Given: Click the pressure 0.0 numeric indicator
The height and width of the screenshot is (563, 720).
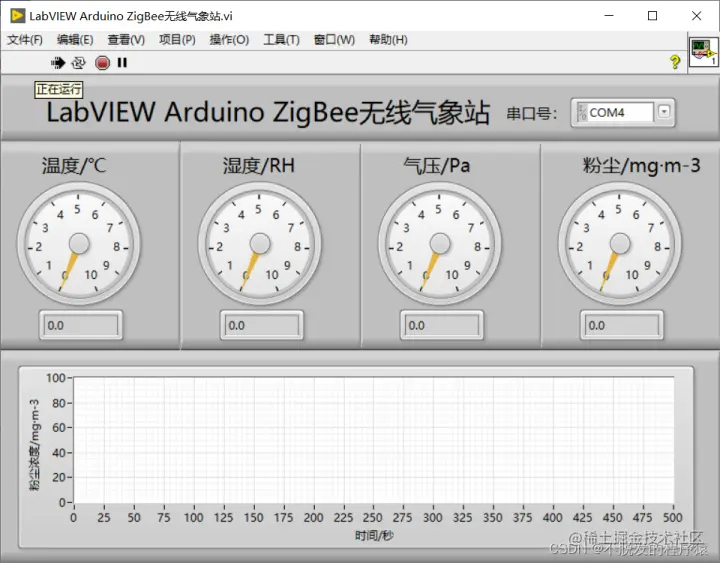Looking at the screenshot, I should click(x=442, y=325).
